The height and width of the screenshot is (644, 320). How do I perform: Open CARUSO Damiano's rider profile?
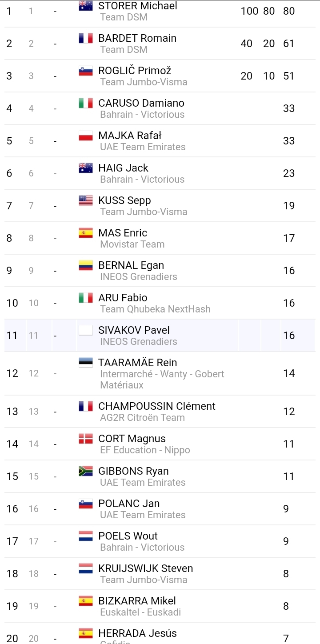141,103
